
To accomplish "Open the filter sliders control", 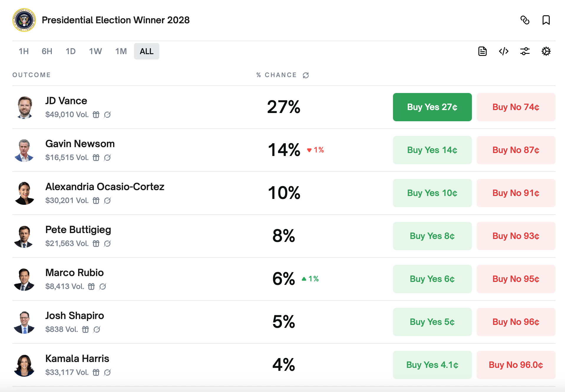I will tap(525, 51).
